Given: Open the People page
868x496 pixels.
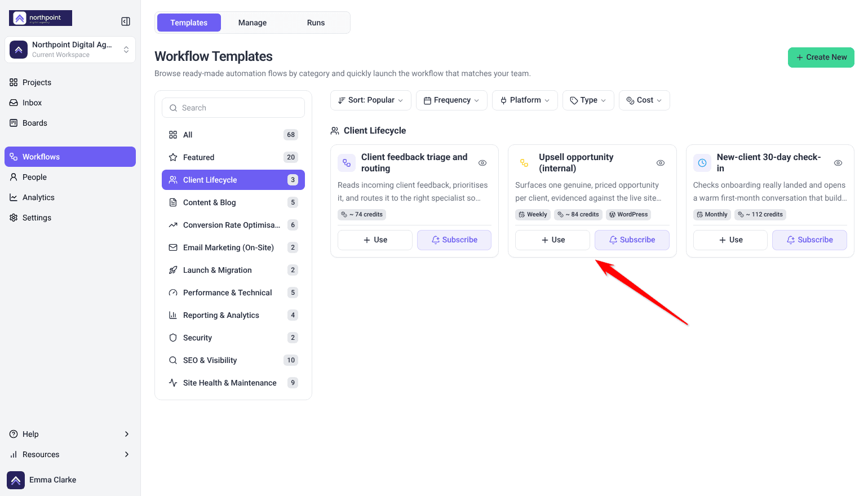Looking at the screenshot, I should point(70,177).
